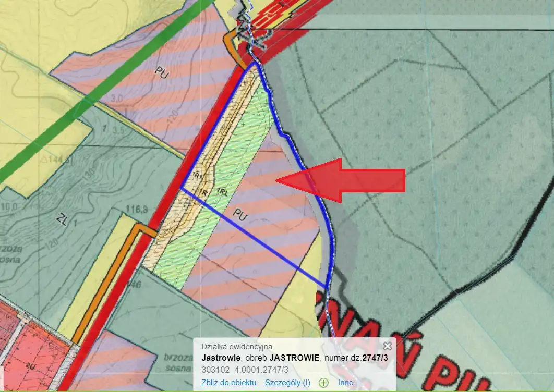554x392 pixels.
Task: Click the 1RŁ label in the green hatched strip
Action: (x=223, y=191)
